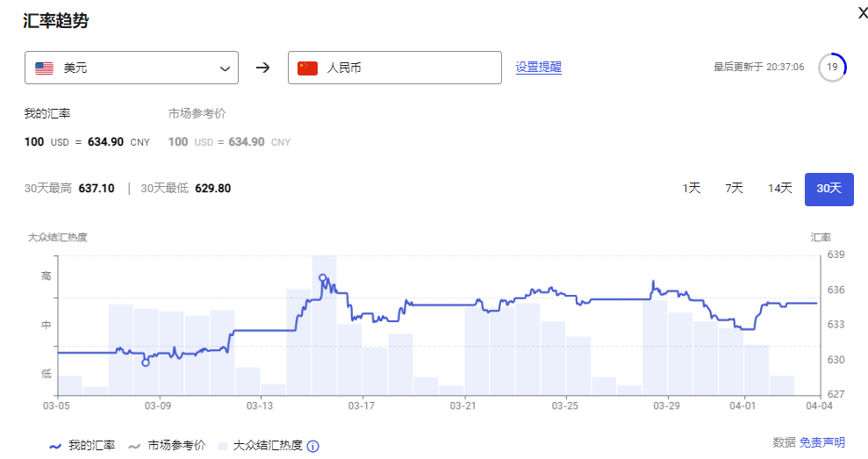Click the China flag icon
The width and height of the screenshot is (868, 459).
point(307,68)
